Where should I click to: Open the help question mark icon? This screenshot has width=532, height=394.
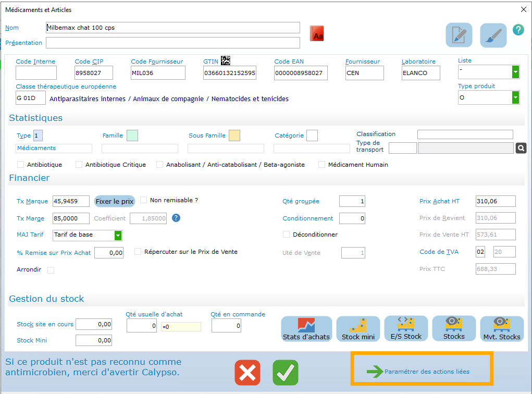pyautogui.click(x=518, y=30)
